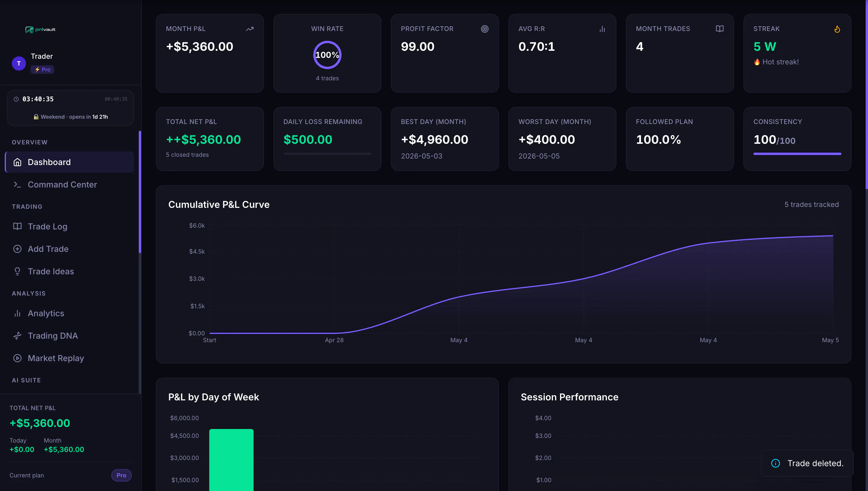Open the Trader profile avatar
868x491 pixels.
pos(19,63)
